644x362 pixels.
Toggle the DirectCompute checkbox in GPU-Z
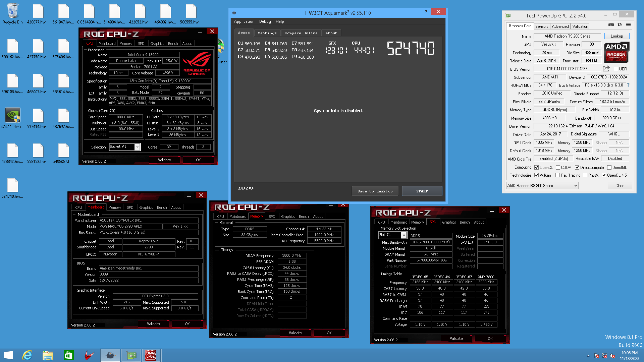coord(577,168)
